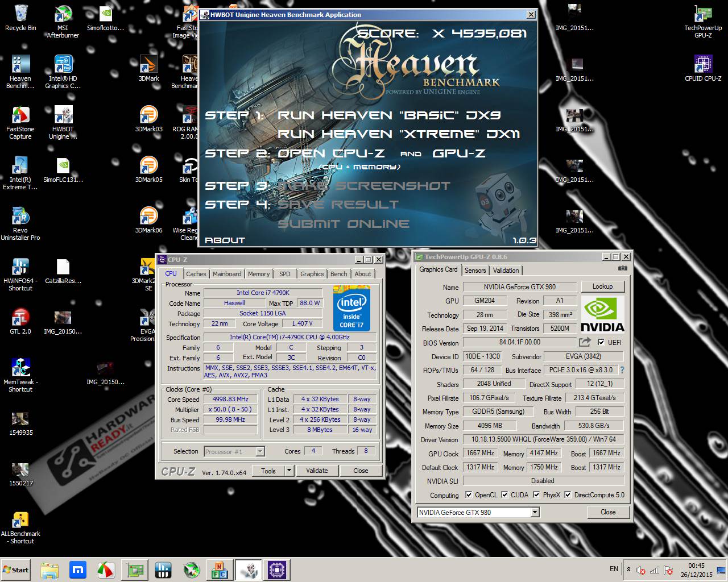Open the SimoFLC131 desktop file
Image resolution: width=728 pixels, height=582 pixels.
tap(63, 169)
